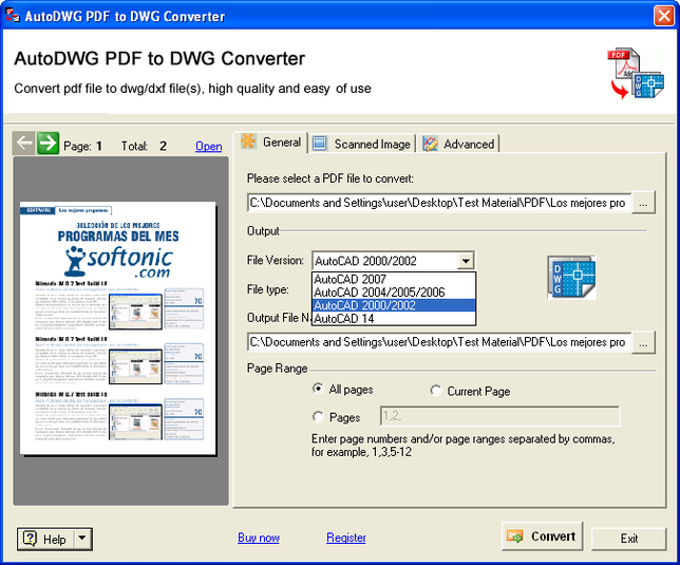This screenshot has height=565, width=680.
Task: Click the Open link above preview
Action: click(209, 146)
